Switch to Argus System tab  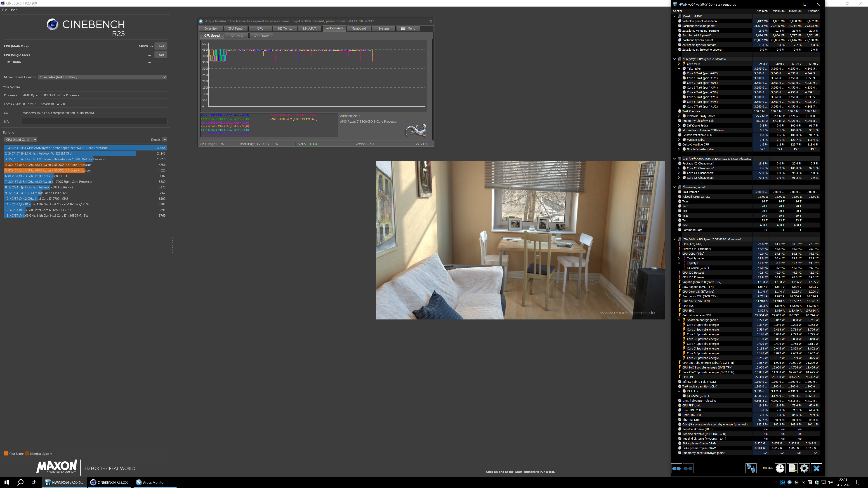(383, 29)
